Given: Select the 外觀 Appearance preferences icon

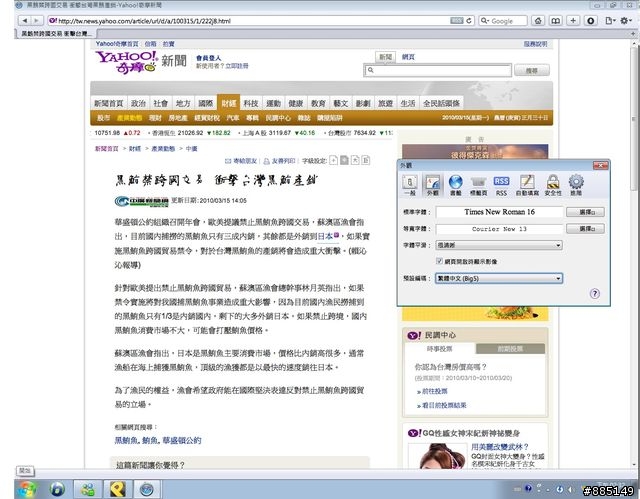Looking at the screenshot, I should 432,185.
